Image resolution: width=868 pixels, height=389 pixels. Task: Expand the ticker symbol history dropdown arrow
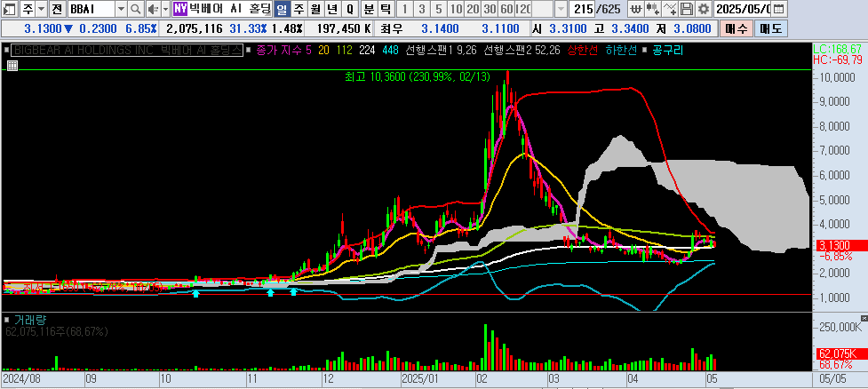point(121,8)
